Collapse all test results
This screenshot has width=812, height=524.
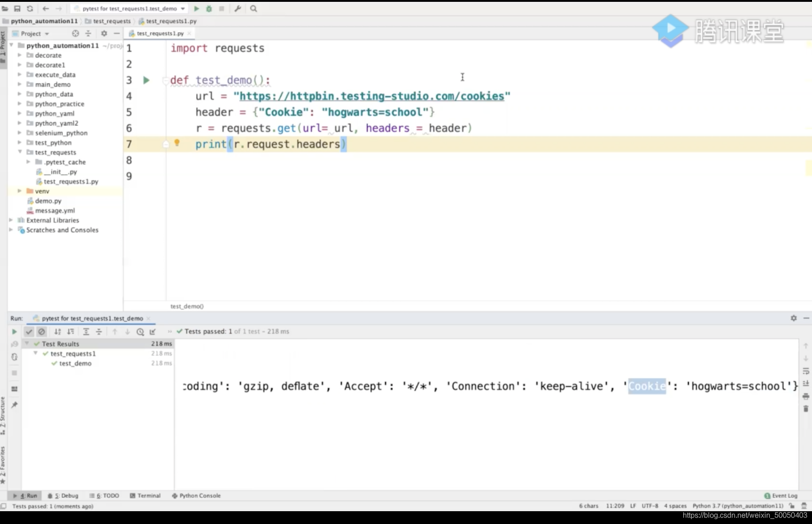99,332
